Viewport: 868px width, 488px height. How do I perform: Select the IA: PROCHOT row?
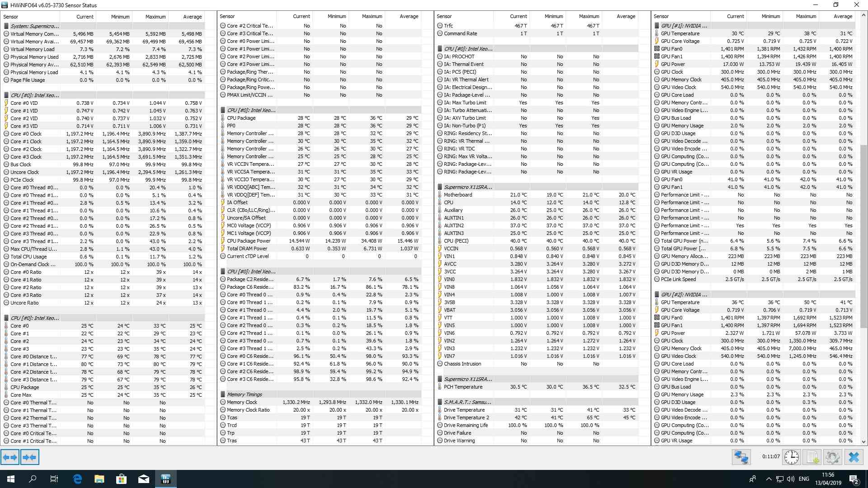(x=537, y=56)
